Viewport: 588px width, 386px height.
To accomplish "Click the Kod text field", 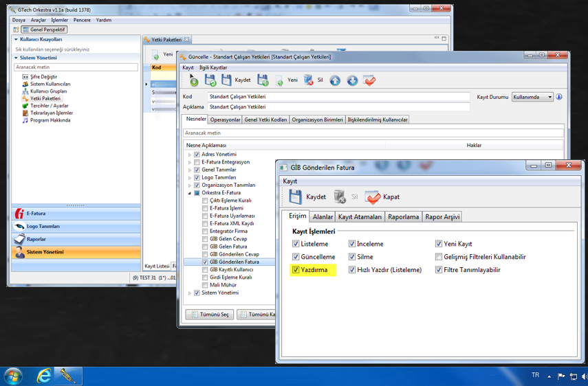I will (338, 97).
